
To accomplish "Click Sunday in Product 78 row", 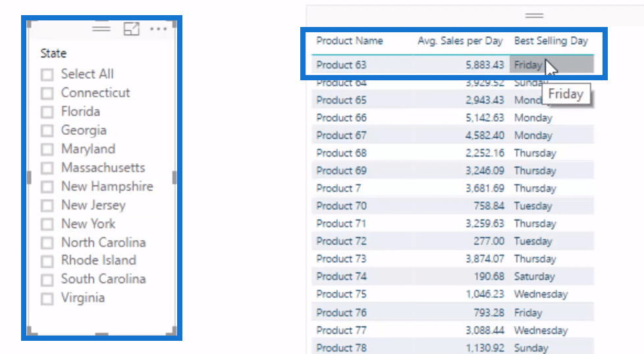I will click(531, 348).
